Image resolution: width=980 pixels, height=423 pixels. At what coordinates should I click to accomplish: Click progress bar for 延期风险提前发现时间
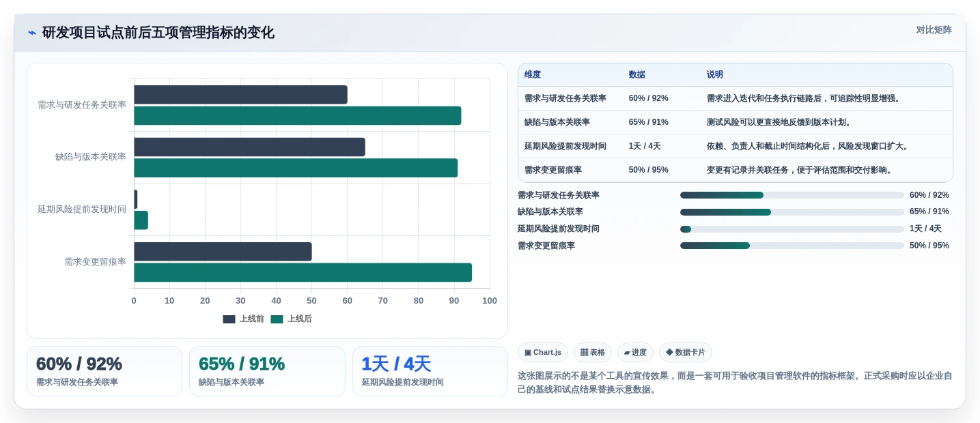click(792, 229)
